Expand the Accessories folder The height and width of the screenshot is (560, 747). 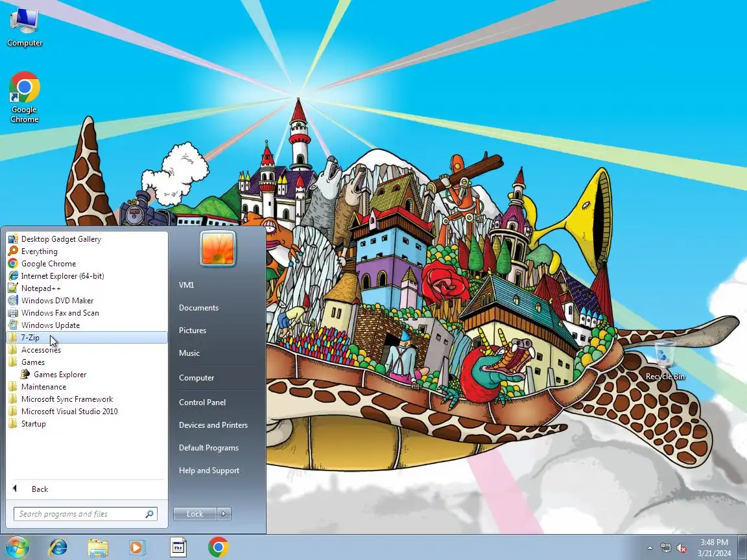coord(87,350)
